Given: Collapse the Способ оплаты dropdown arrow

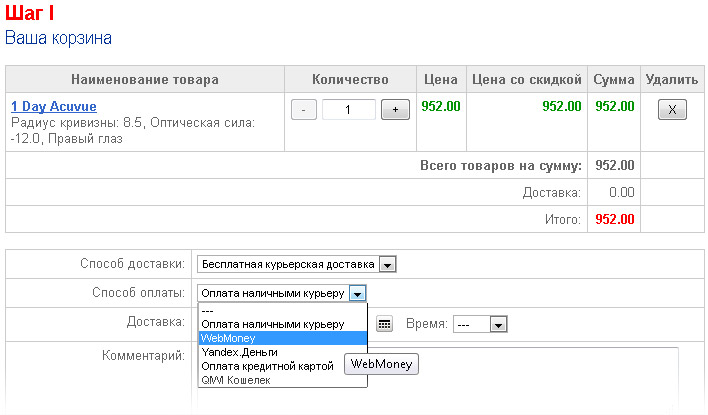Looking at the screenshot, I should pyautogui.click(x=357, y=294).
